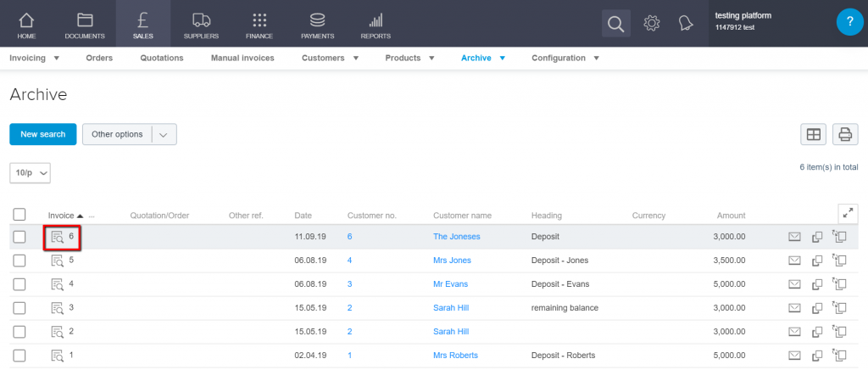Tick checkbox for invoice 5
The width and height of the screenshot is (868, 370).
coord(19,261)
